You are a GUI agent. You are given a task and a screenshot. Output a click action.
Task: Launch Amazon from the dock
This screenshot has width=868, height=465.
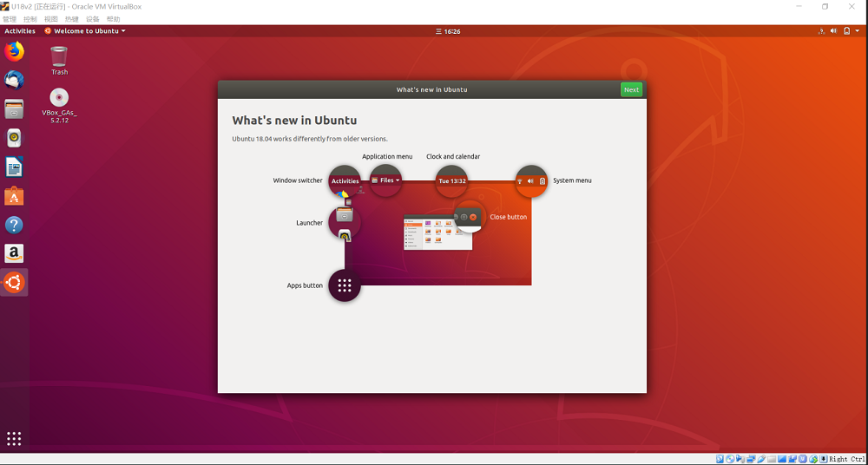coord(15,253)
